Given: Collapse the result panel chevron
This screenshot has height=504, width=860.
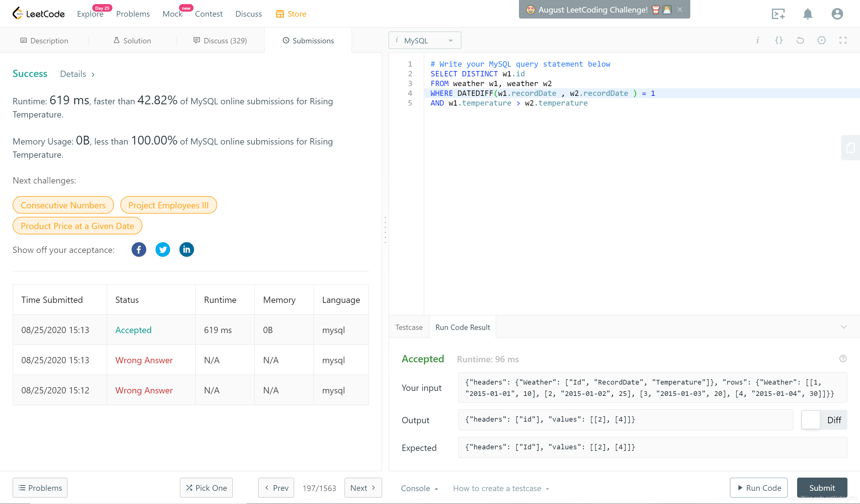Looking at the screenshot, I should [844, 327].
